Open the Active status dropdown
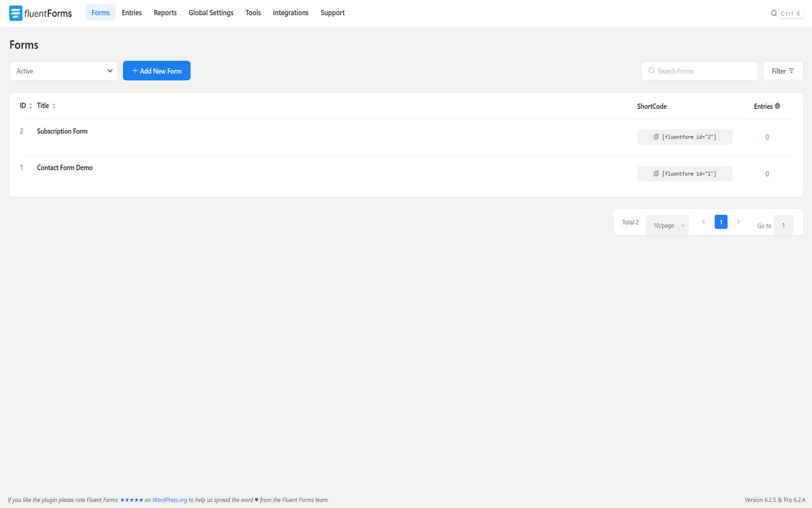This screenshot has width=812, height=508. click(64, 71)
